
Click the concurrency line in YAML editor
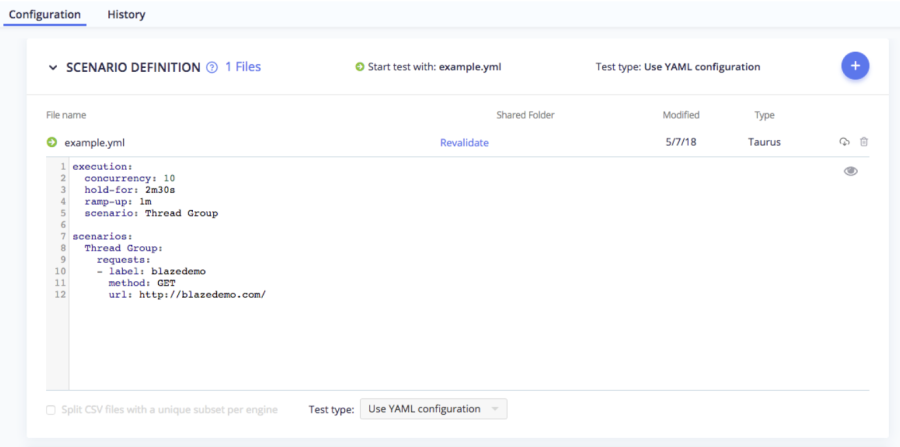coord(129,178)
